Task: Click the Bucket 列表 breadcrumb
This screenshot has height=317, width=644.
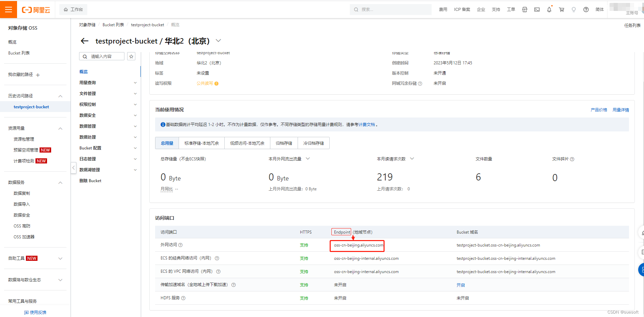Action: 113,25
